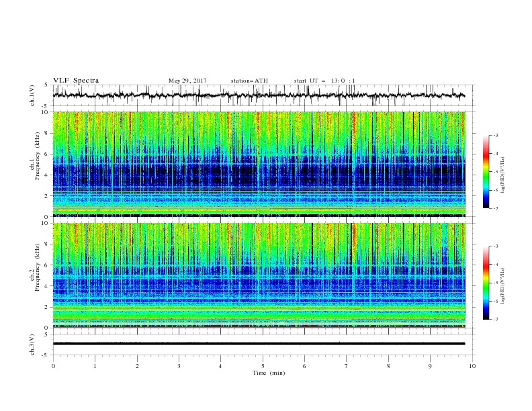
Task: Select the "Time (min)" axis title
Action: pos(269,373)
